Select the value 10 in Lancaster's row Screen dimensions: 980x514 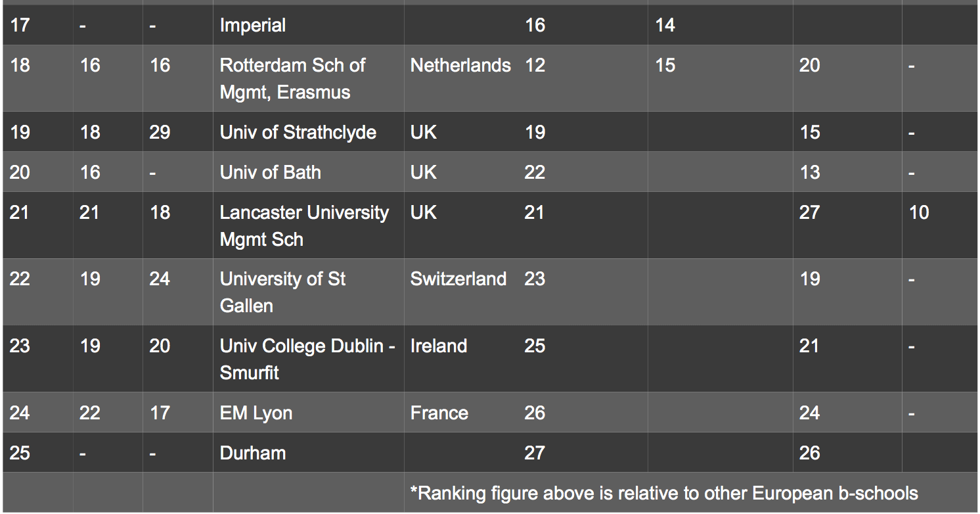[919, 212]
